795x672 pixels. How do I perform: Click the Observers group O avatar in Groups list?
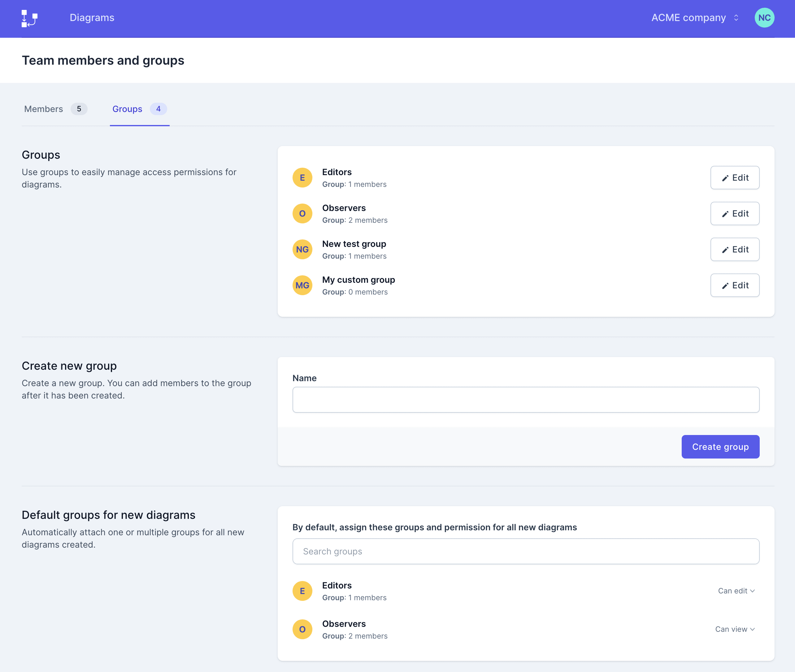click(x=302, y=213)
